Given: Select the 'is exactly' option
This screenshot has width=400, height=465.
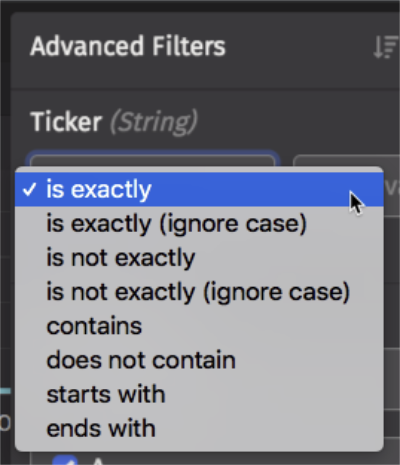Looking at the screenshot, I should tap(199, 189).
